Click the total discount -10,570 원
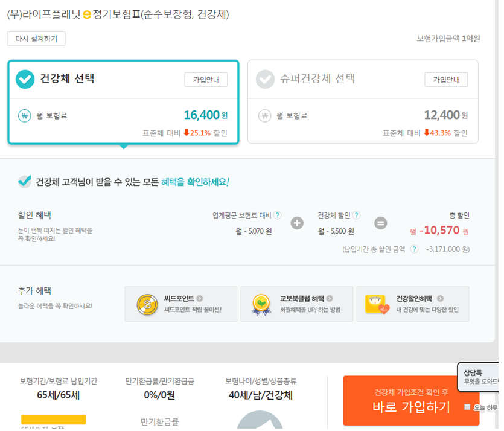Screen dimensions: 504x431 pos(439,231)
